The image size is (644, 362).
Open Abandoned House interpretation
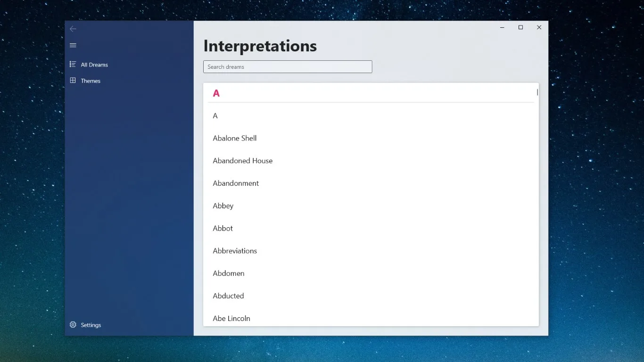(x=371, y=161)
